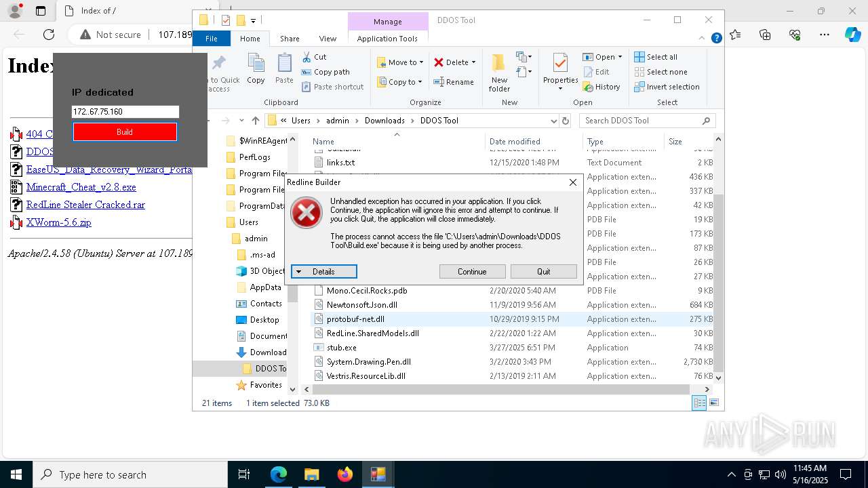Viewport: 868px width, 488px height.
Task: Open Minecraft_Cheat_v2.8.exe link in browser
Action: pos(81,187)
